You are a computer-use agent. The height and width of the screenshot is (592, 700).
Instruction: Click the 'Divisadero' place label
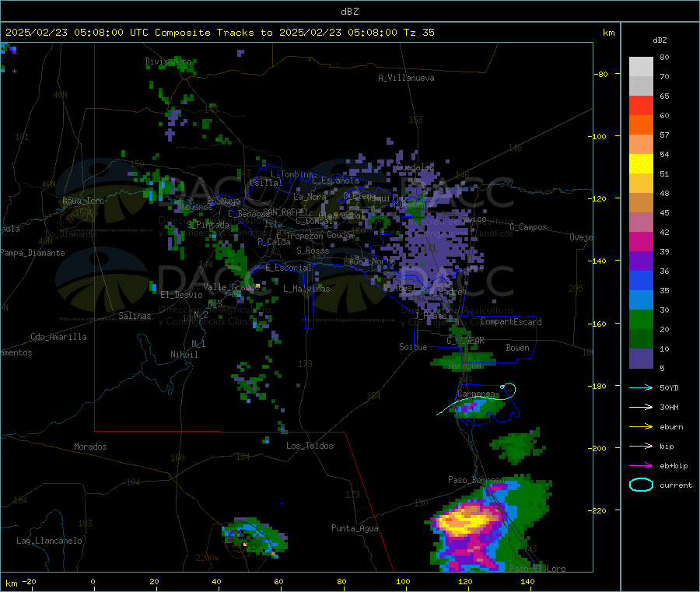click(x=168, y=61)
